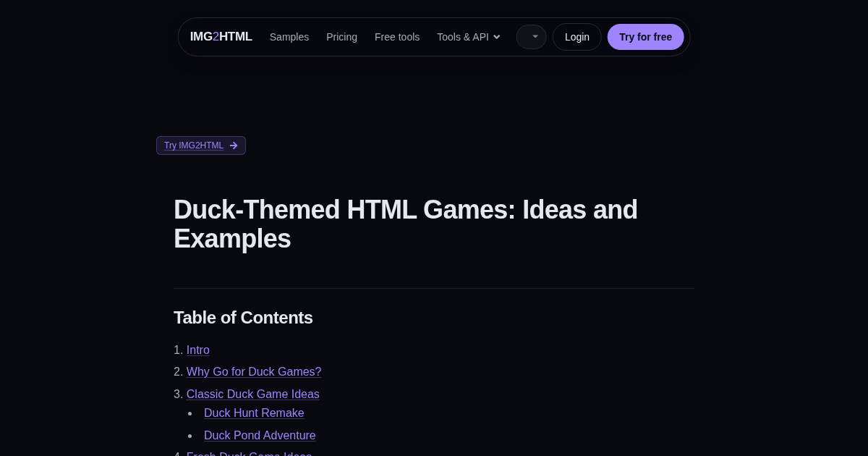This screenshot has width=868, height=456.
Task: Open the IMG2HTML logo home link
Action: click(221, 37)
